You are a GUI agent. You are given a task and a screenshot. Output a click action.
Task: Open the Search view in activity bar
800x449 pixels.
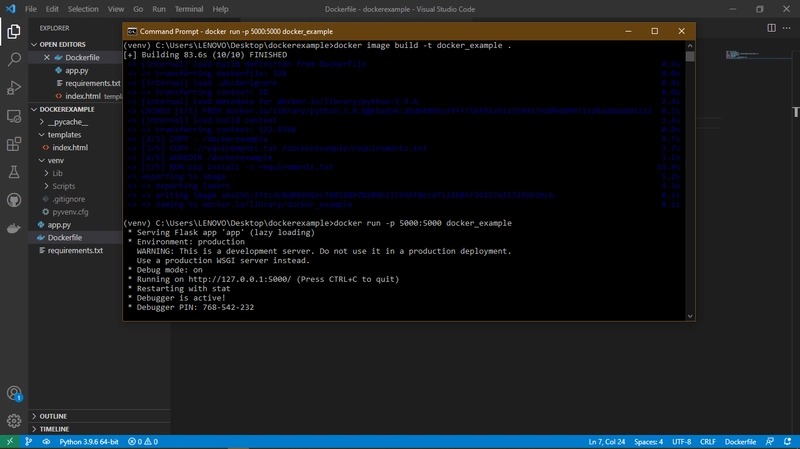pyautogui.click(x=14, y=59)
